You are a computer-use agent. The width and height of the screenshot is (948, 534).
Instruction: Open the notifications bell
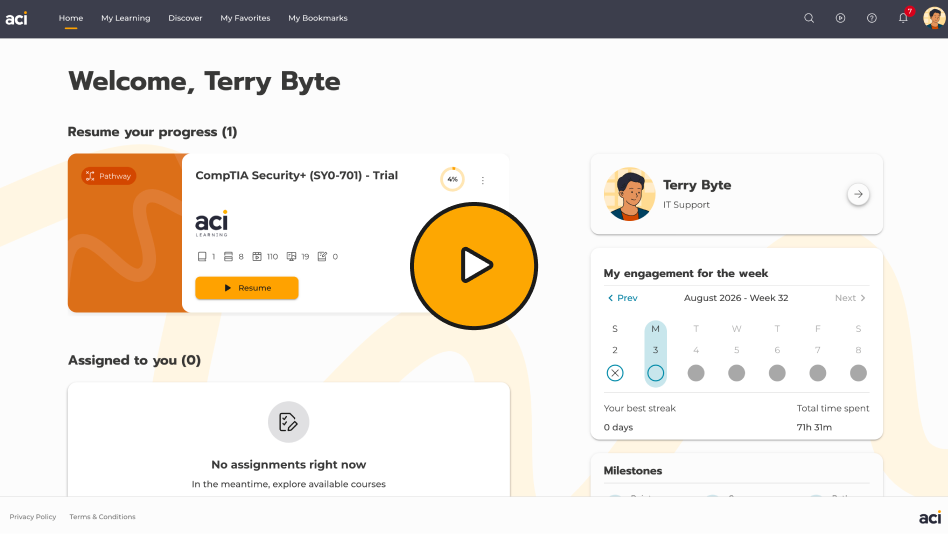(x=903, y=18)
